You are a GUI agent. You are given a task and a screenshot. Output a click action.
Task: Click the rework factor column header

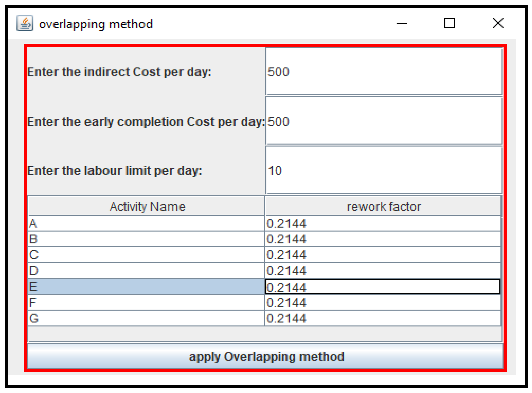pos(383,206)
